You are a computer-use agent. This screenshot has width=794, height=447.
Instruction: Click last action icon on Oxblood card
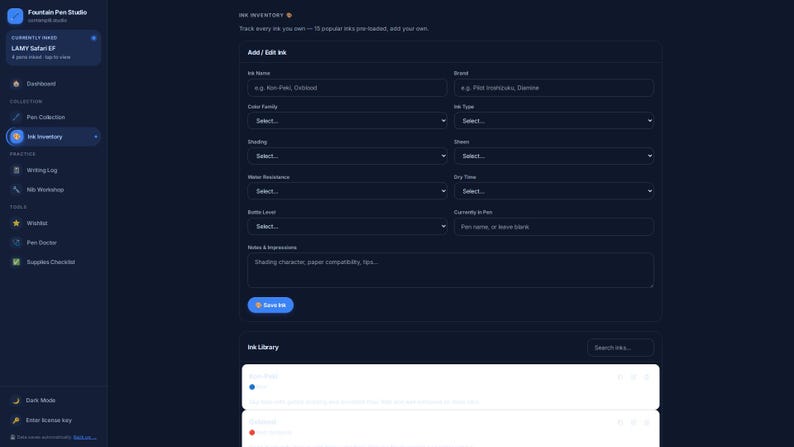coord(647,422)
